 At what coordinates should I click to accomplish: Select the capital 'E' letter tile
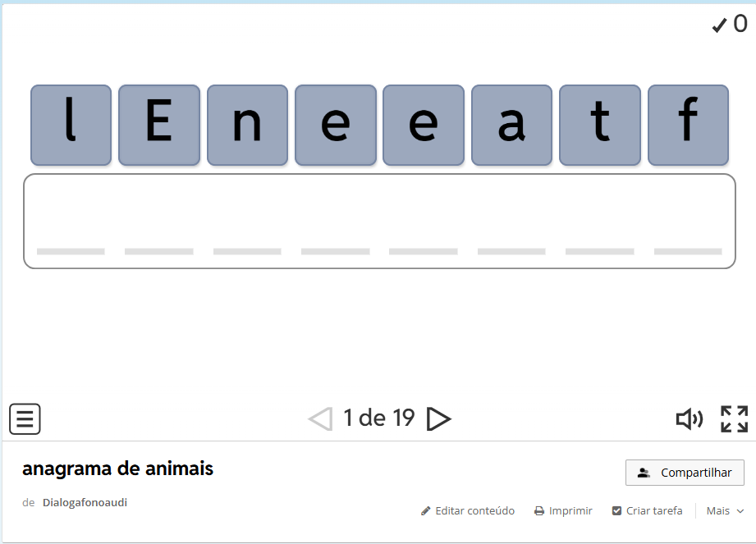pyautogui.click(x=158, y=125)
